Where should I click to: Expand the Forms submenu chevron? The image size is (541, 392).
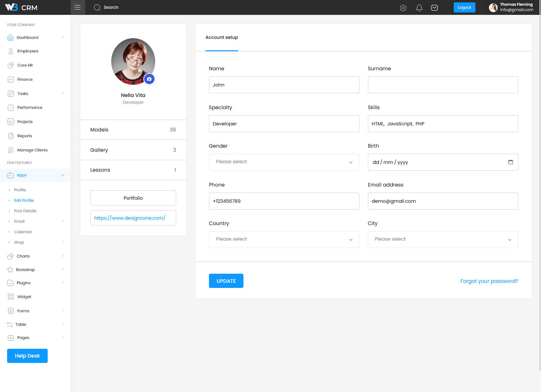[63, 311]
